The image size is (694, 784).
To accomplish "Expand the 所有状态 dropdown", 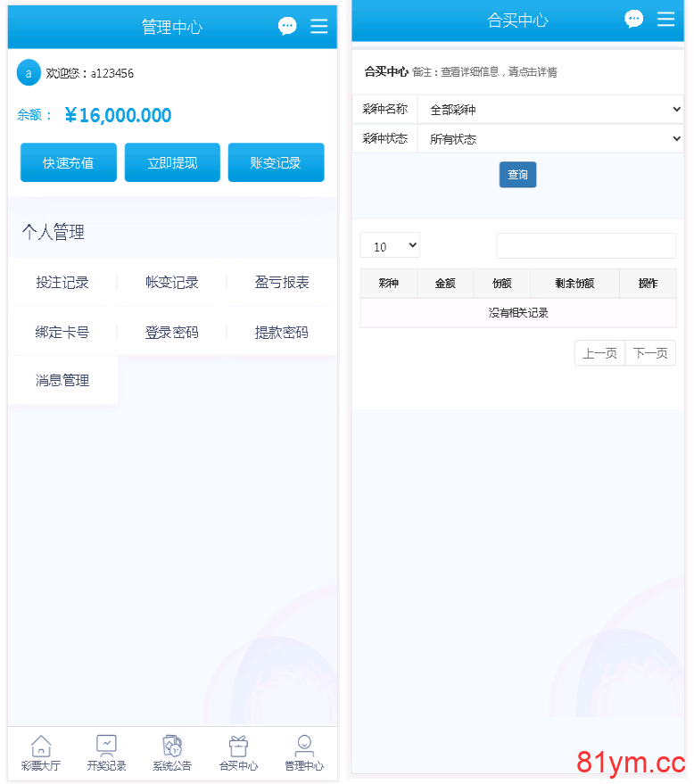I will point(550,139).
